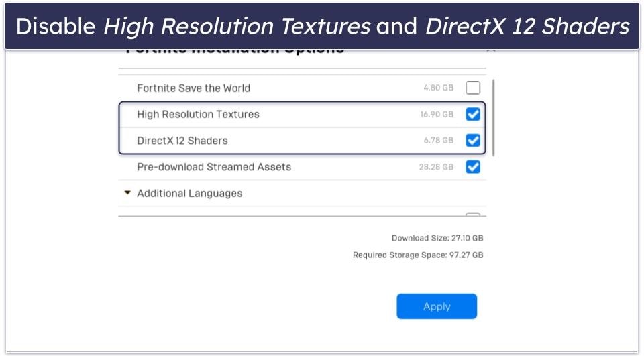
Task: Disable the DirectX 12 Shaders checkbox
Action: 473,141
